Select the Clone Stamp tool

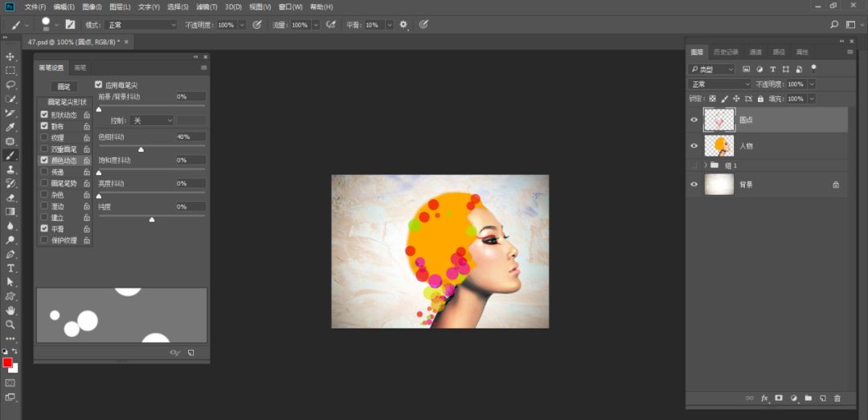pos(10,169)
